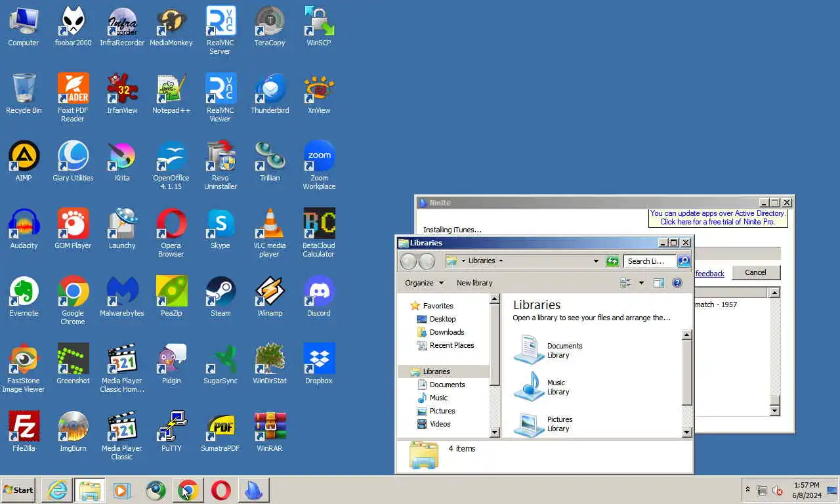Refresh the Libraries address bar
The image size is (840, 504).
[x=612, y=261]
